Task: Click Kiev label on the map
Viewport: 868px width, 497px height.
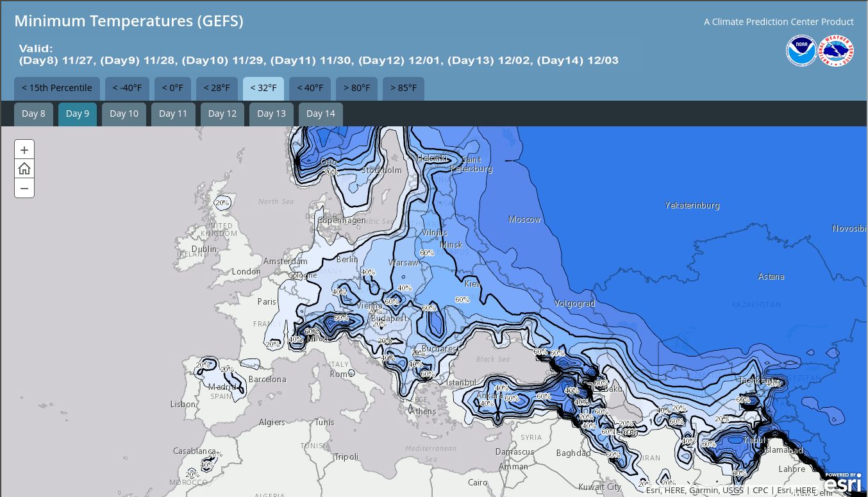Action: (472, 283)
